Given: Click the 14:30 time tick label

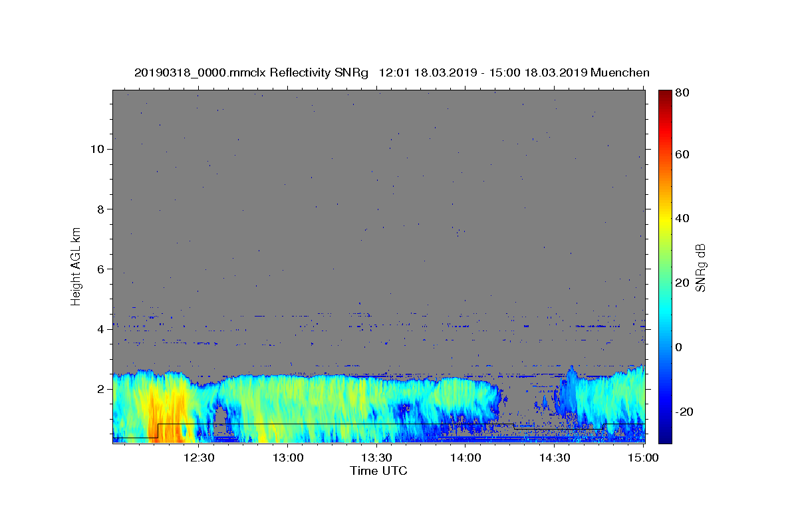Looking at the screenshot, I should click(x=555, y=458).
